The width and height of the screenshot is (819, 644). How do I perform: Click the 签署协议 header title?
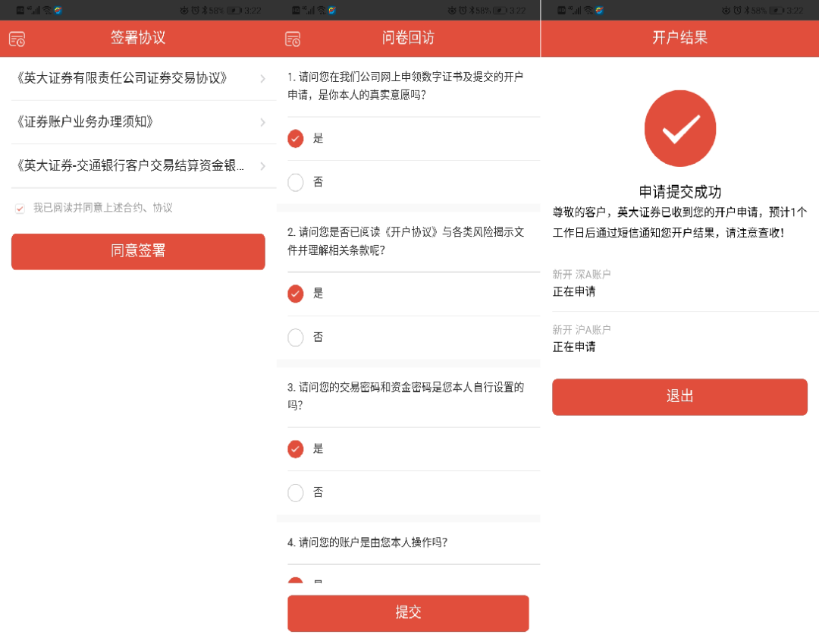[x=138, y=38]
